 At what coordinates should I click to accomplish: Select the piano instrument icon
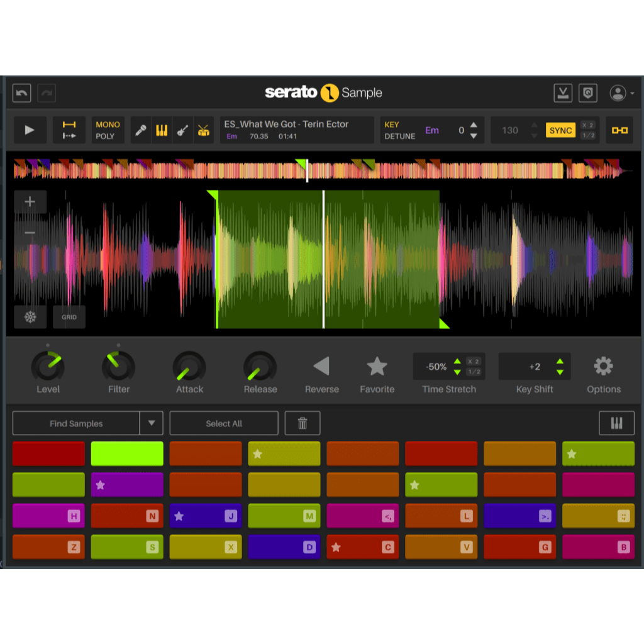tap(162, 130)
